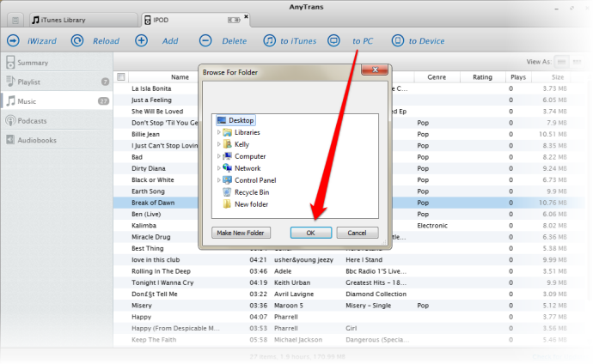The width and height of the screenshot is (593, 364).
Task: Click the Delete minus icon
Action: [205, 40]
